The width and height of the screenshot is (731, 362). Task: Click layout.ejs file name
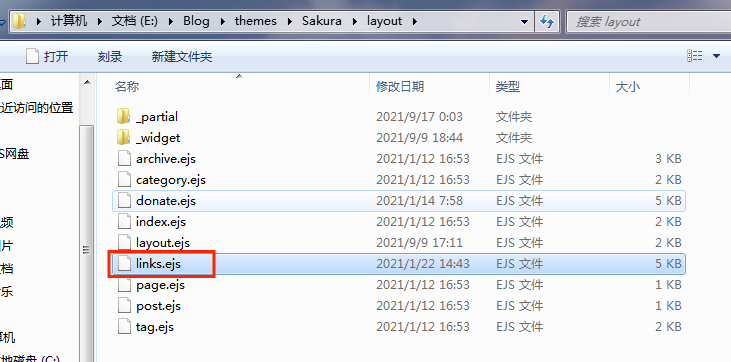point(163,243)
